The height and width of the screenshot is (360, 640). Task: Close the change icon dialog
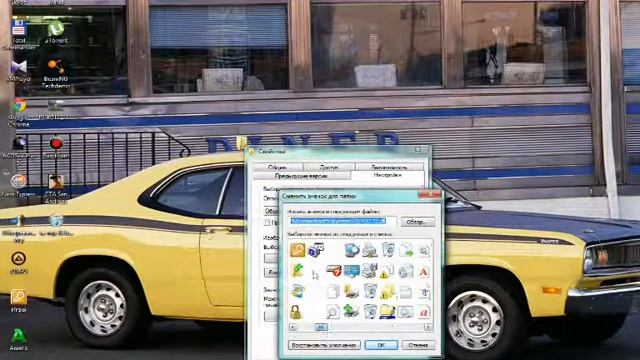pyautogui.click(x=429, y=195)
